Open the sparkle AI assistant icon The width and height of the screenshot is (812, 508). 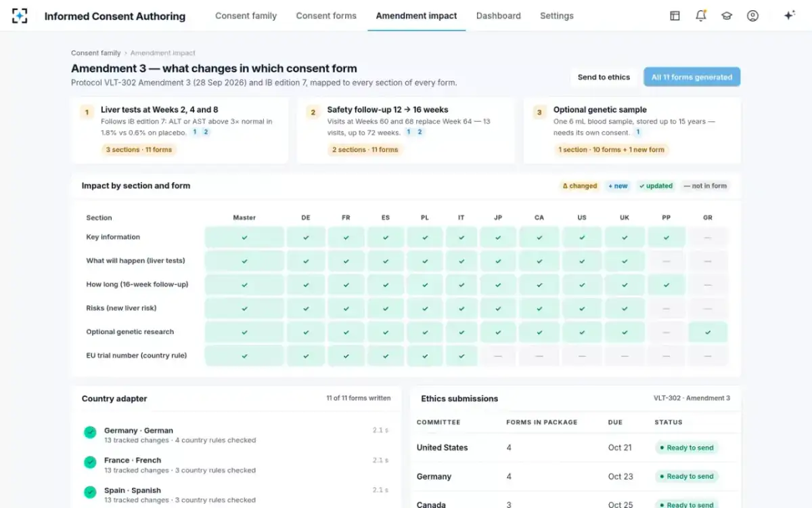[789, 16]
